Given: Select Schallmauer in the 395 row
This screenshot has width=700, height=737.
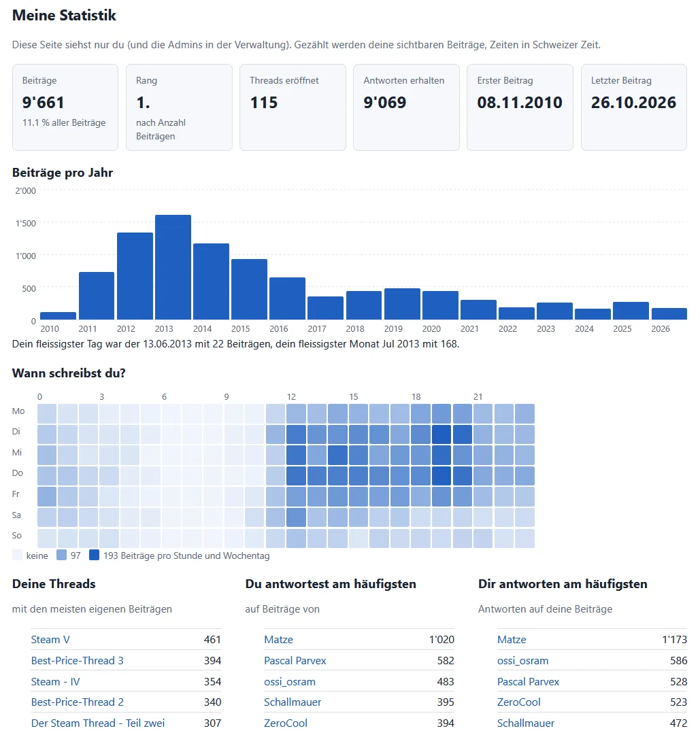Looking at the screenshot, I should pos(293,702).
